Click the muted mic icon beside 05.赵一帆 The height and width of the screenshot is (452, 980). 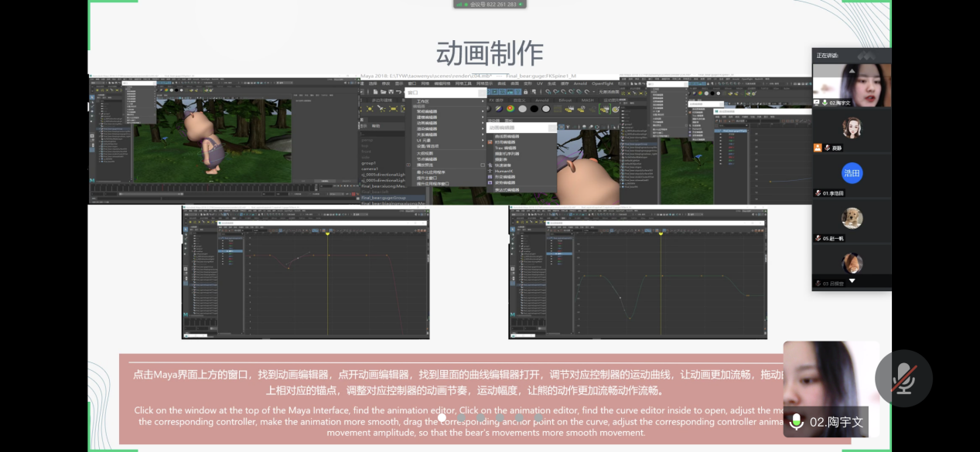click(x=818, y=239)
